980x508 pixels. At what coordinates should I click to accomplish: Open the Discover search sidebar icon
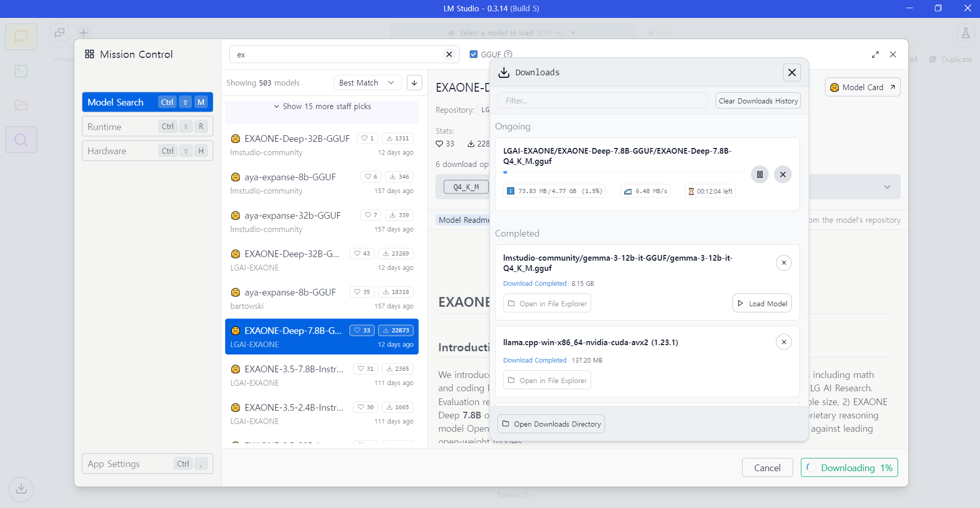click(x=21, y=140)
